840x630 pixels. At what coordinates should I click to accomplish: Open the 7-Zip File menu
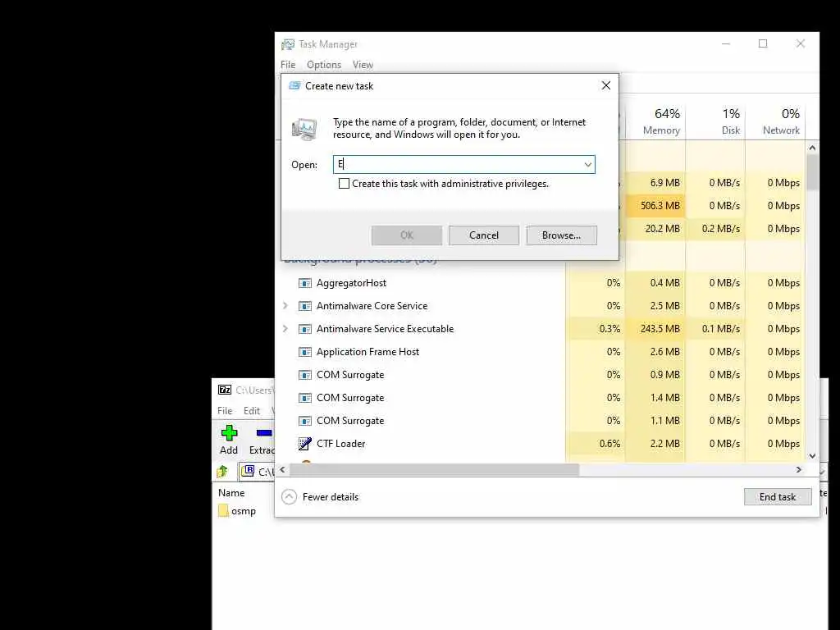pos(225,411)
